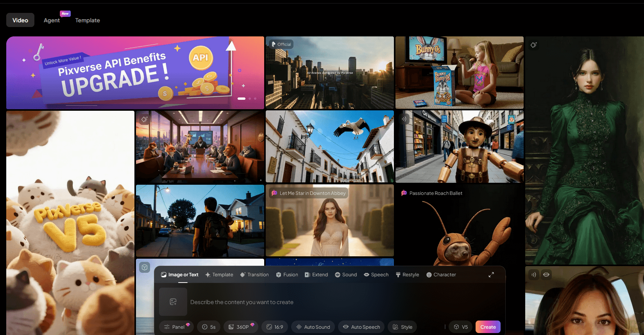Expand the prompt panel to fullscreen
Image resolution: width=644 pixels, height=335 pixels.
[x=491, y=275]
